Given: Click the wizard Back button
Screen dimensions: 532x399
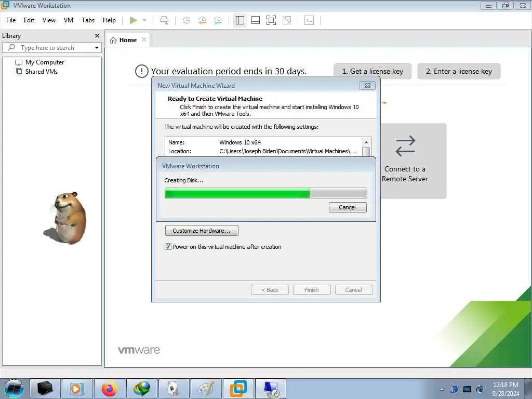Looking at the screenshot, I should (x=270, y=290).
